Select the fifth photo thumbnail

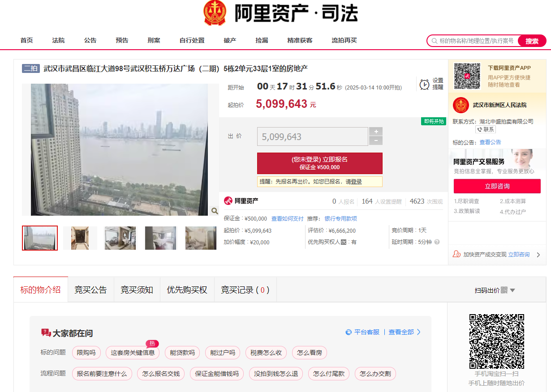(201, 238)
